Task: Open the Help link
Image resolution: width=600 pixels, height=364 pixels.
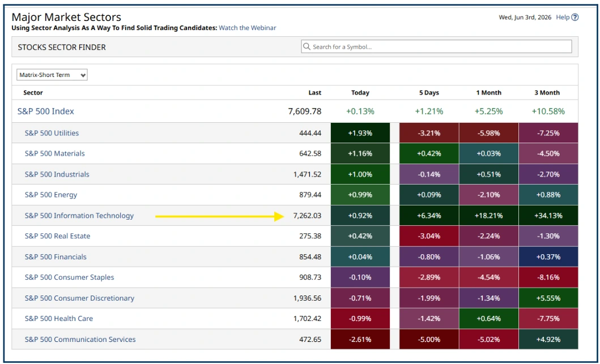Action: click(563, 17)
